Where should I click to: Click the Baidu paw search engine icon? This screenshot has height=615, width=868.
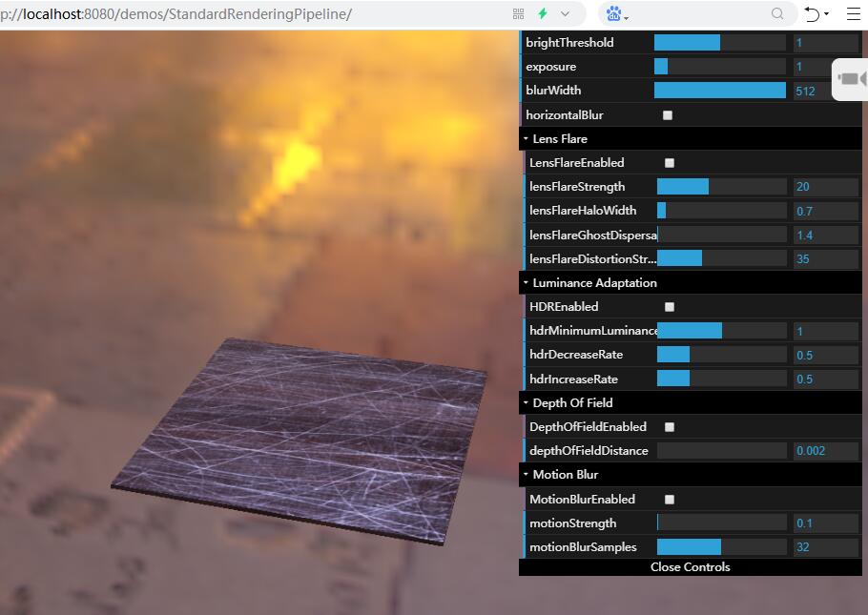(x=614, y=14)
